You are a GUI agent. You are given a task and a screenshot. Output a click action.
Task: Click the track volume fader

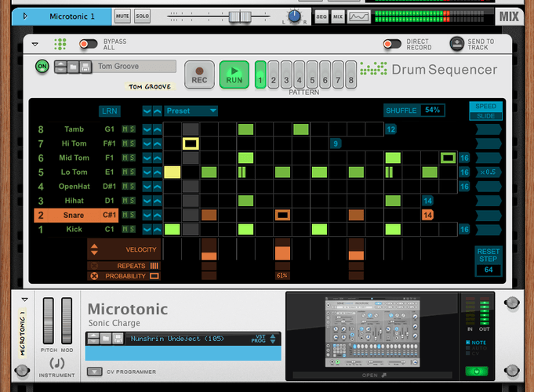[240, 16]
